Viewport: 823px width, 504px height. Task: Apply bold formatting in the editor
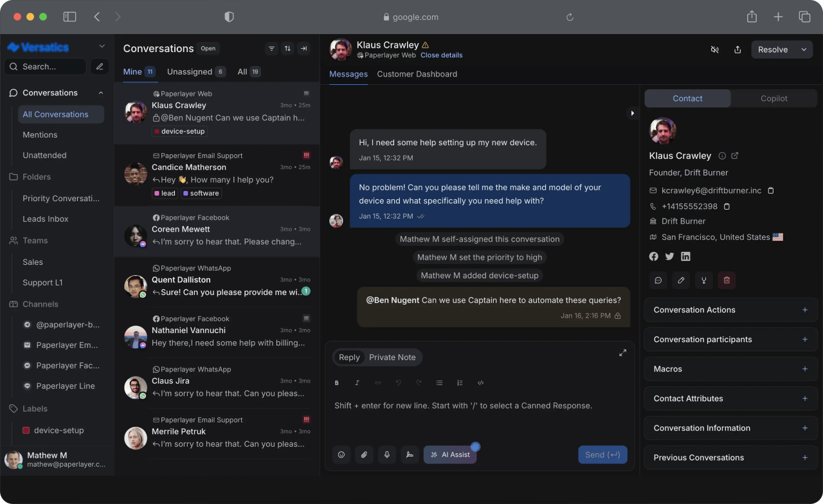[336, 382]
